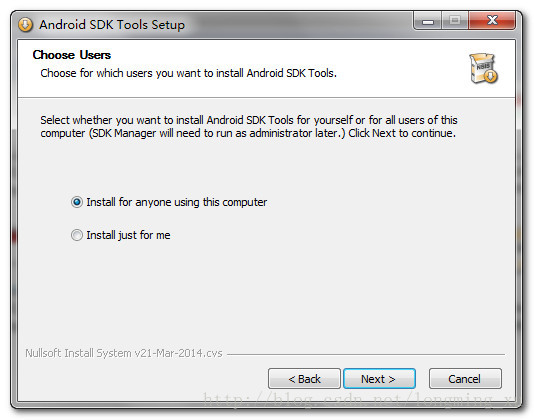
Task: Choose the 'Install just for me' radio button
Action: [x=77, y=235]
